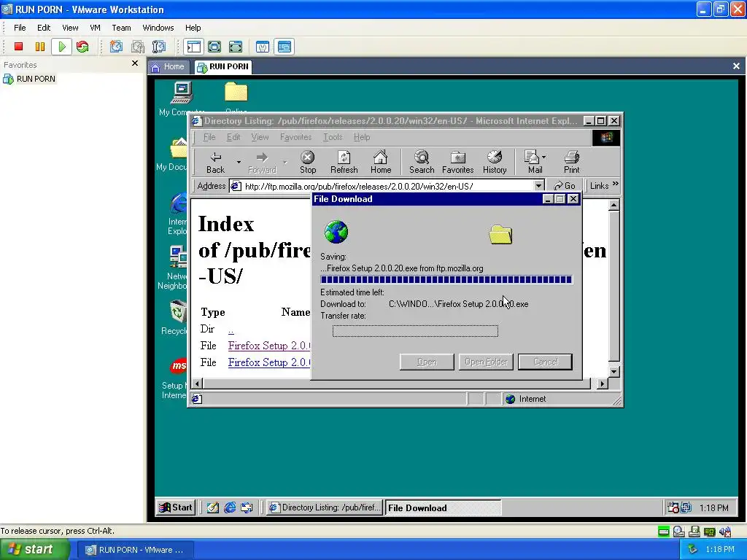Reset the virtual machine using the red-green arrows icon
This screenshot has width=747, height=560.
pyautogui.click(x=82, y=47)
